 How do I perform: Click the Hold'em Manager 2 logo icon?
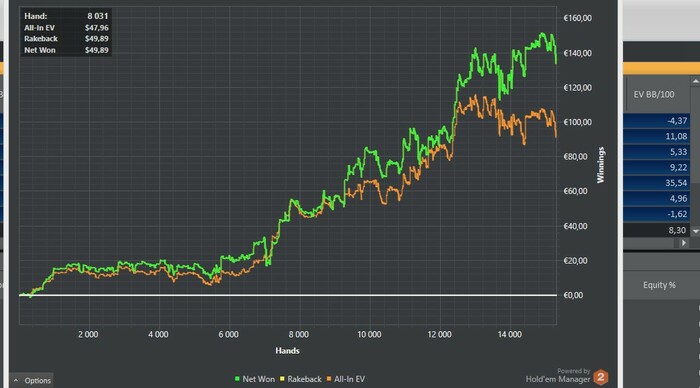click(x=601, y=377)
